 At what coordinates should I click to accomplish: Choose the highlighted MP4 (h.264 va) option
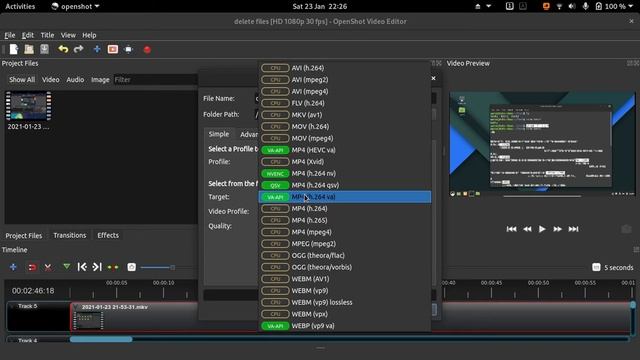345,197
